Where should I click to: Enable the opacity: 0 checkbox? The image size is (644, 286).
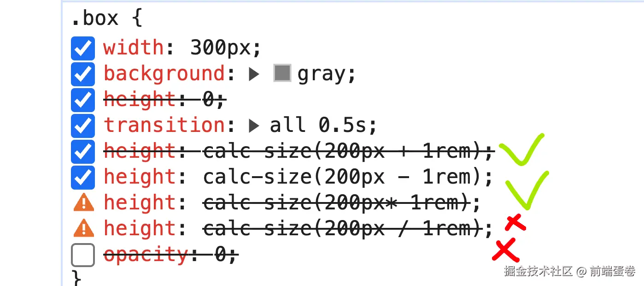point(83,255)
